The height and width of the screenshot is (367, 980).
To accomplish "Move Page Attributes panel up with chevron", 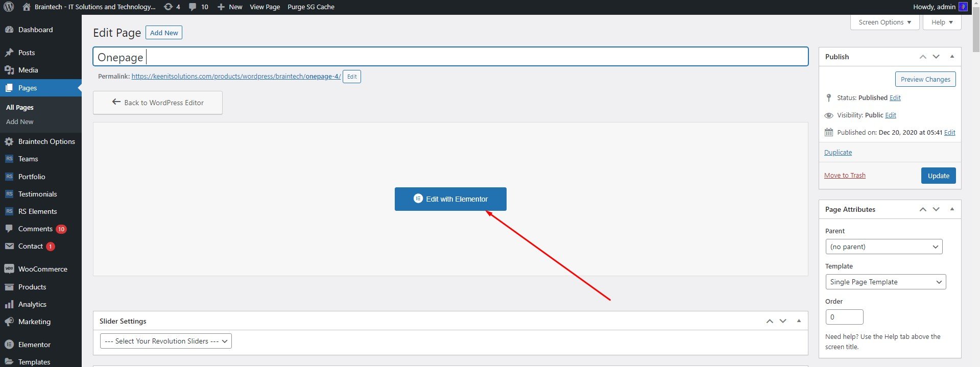I will click(923, 209).
